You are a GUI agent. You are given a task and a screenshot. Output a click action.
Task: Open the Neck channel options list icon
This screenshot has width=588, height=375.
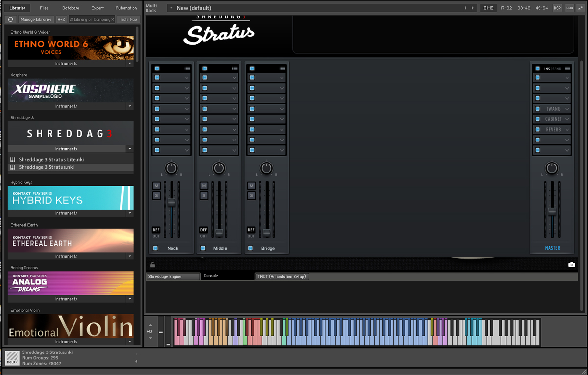(x=187, y=69)
